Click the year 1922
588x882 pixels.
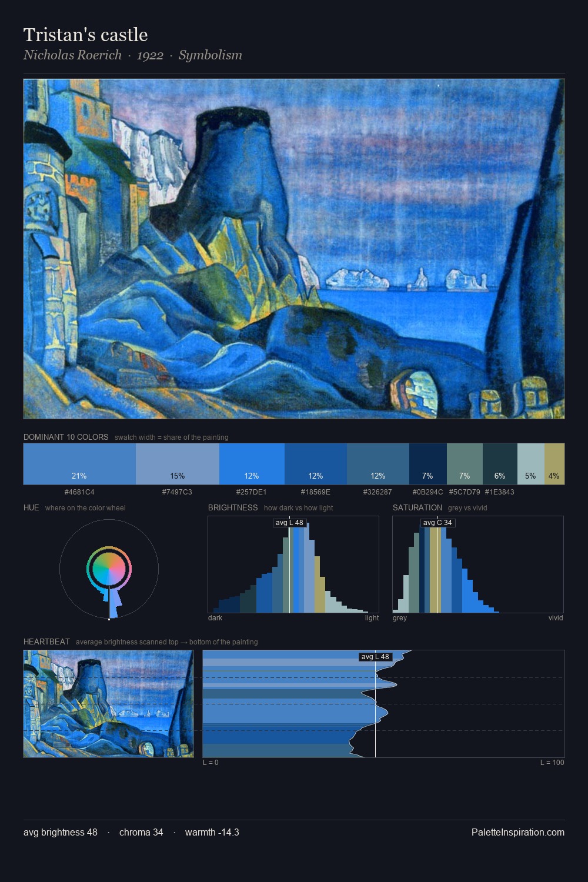pyautogui.click(x=150, y=55)
